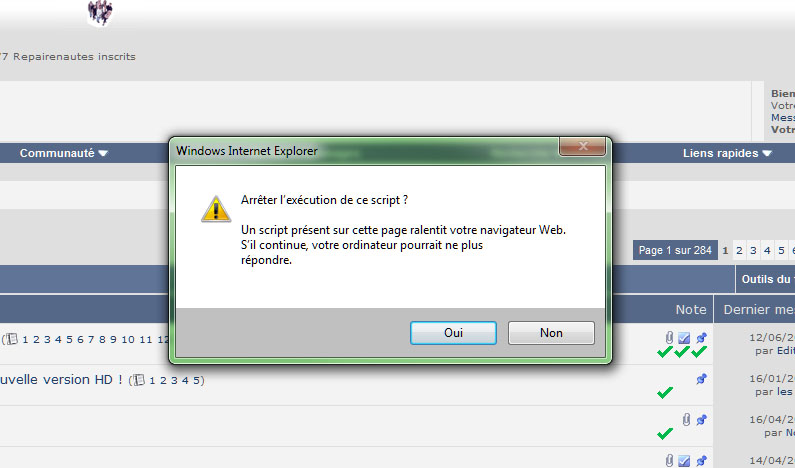
Task: Click the poll checkbox icon in first thread
Action: (x=684, y=338)
